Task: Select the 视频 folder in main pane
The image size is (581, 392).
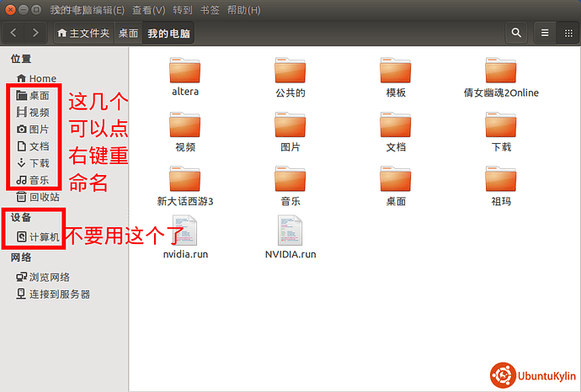Action: (185, 132)
